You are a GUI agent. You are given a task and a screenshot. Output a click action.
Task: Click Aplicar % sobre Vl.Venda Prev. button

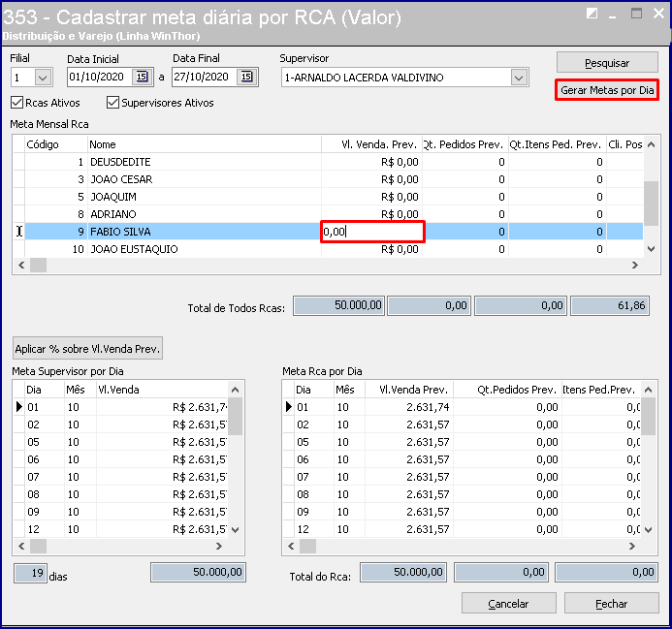tap(87, 348)
